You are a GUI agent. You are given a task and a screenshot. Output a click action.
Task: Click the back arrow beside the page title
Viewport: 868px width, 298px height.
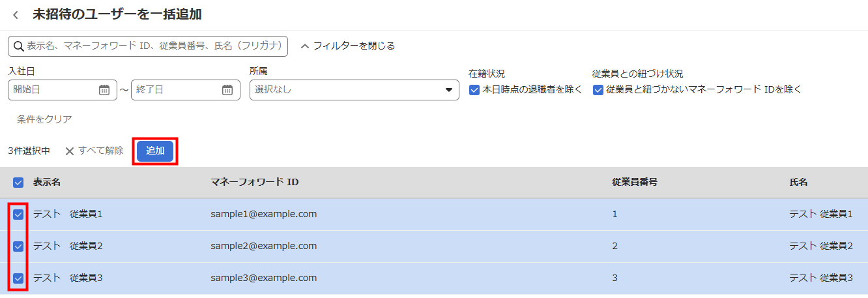16,15
